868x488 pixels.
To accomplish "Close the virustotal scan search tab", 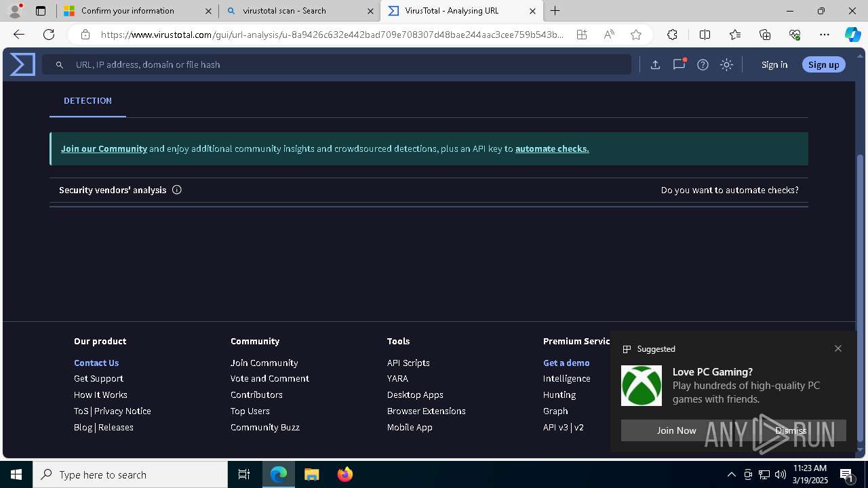I will 370,11.
